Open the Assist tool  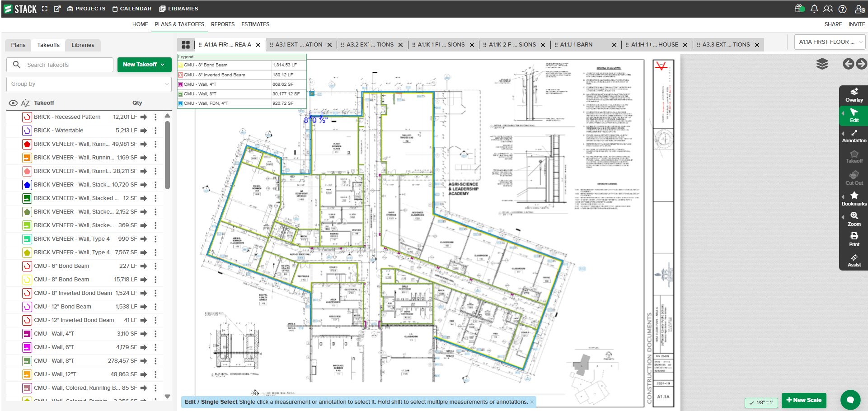click(x=854, y=260)
